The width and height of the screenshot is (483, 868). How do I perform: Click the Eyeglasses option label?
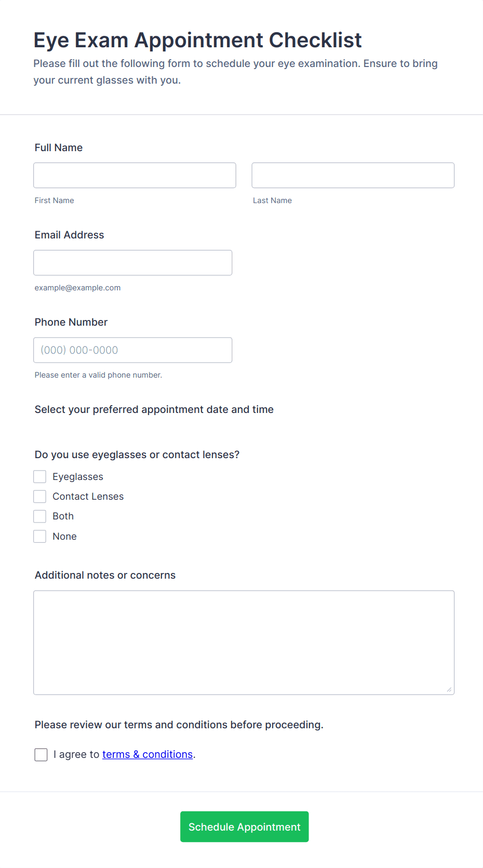[x=78, y=476]
